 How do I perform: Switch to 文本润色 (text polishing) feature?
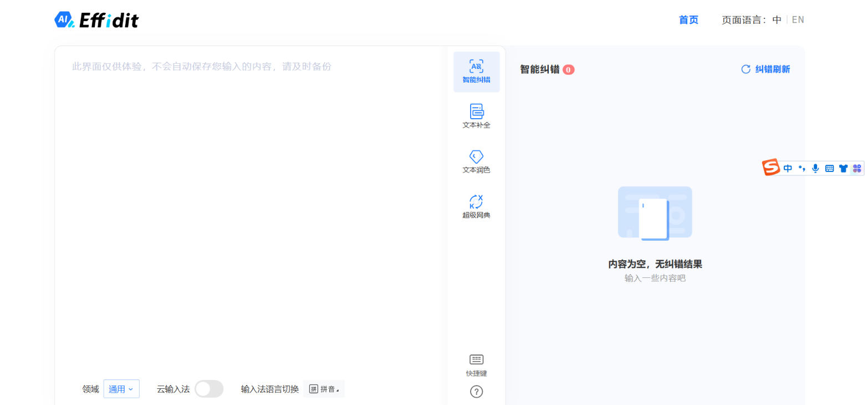tap(477, 161)
